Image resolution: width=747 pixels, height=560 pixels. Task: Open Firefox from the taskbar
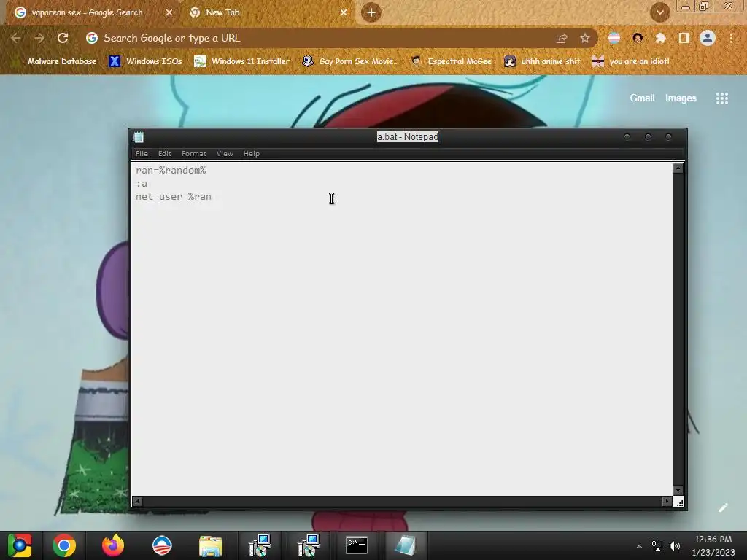[113, 545]
